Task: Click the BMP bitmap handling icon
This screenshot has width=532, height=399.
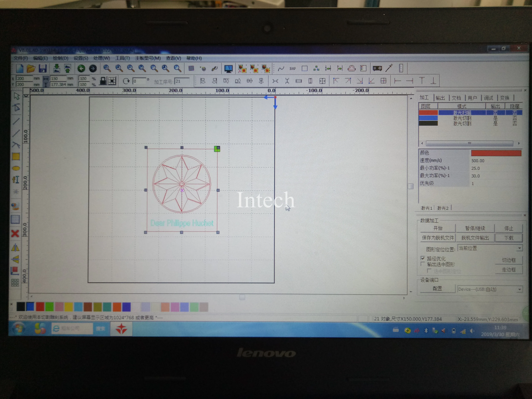Action: click(293, 69)
